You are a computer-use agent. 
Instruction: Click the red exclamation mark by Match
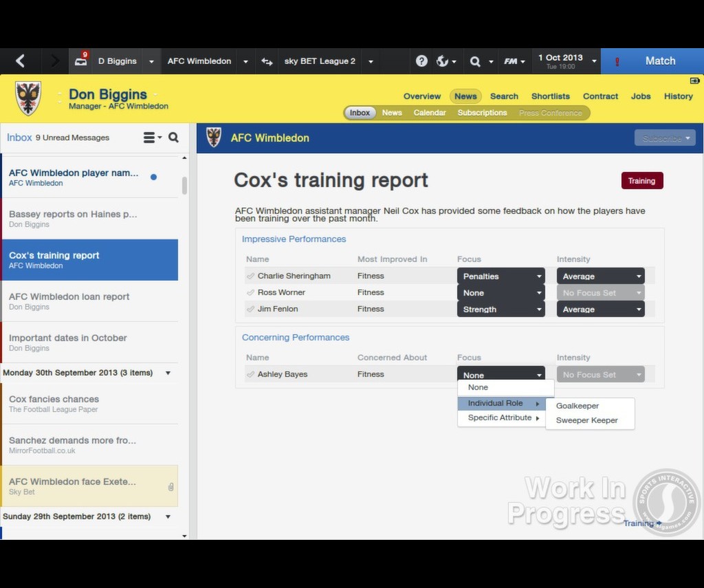[x=617, y=61]
